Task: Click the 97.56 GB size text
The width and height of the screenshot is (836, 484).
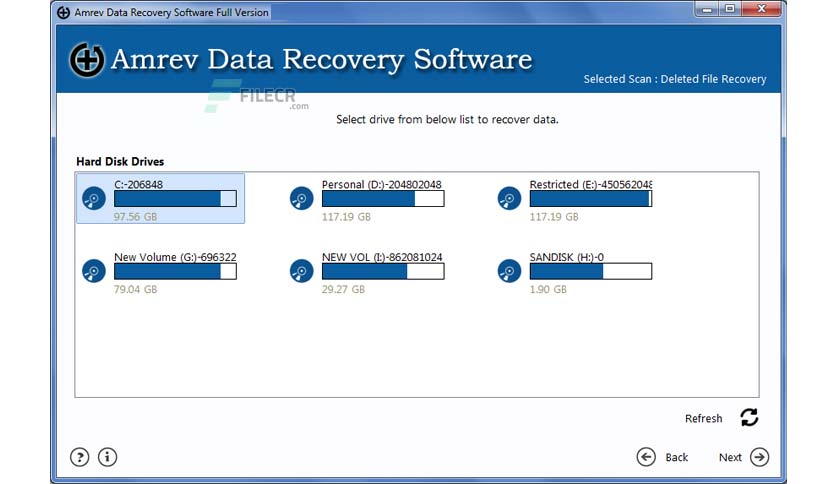Action: [x=135, y=217]
